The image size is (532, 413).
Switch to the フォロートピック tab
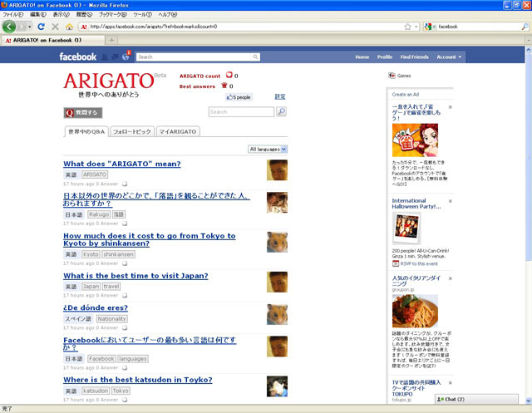[132, 131]
